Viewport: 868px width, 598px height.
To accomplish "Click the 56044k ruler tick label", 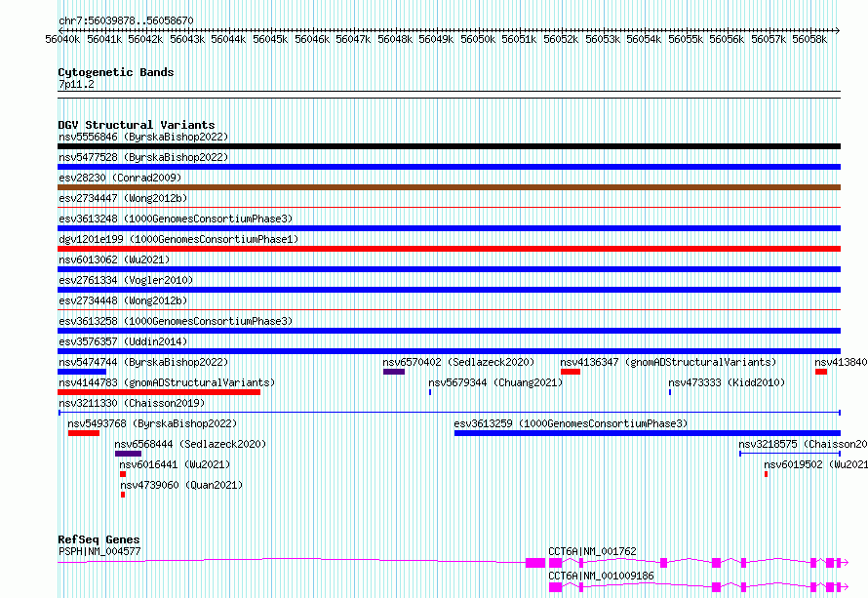I will [x=228, y=39].
